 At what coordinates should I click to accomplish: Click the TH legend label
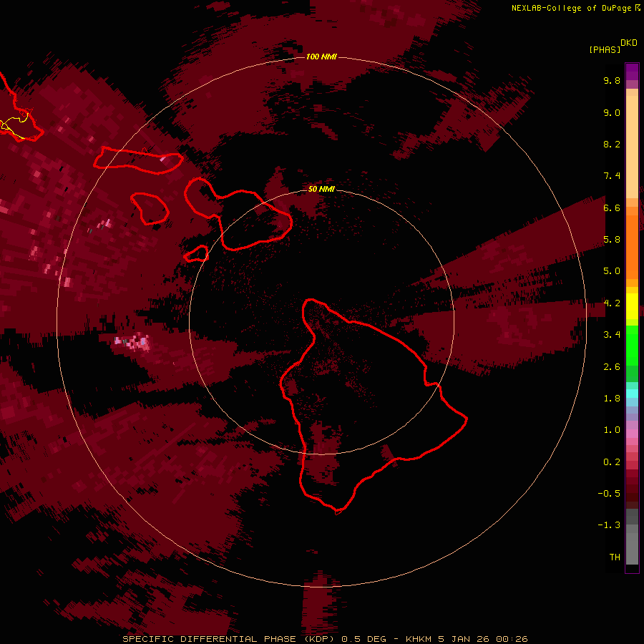(615, 557)
